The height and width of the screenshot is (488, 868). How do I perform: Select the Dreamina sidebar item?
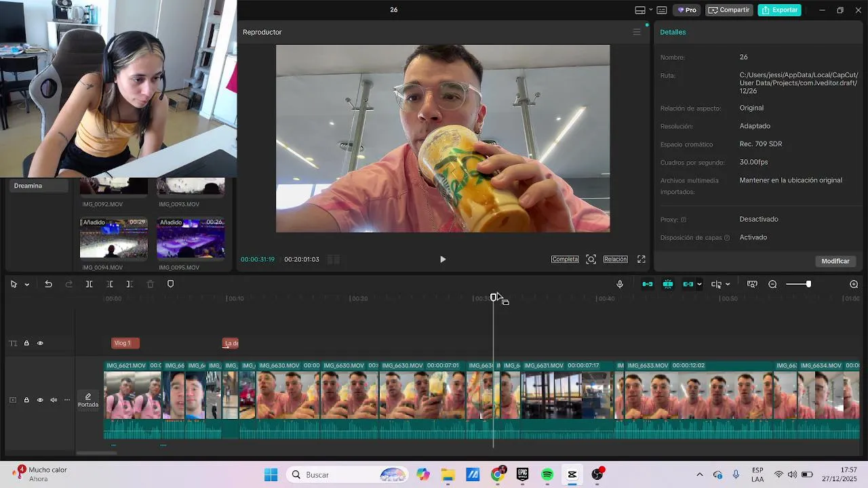[x=39, y=186]
